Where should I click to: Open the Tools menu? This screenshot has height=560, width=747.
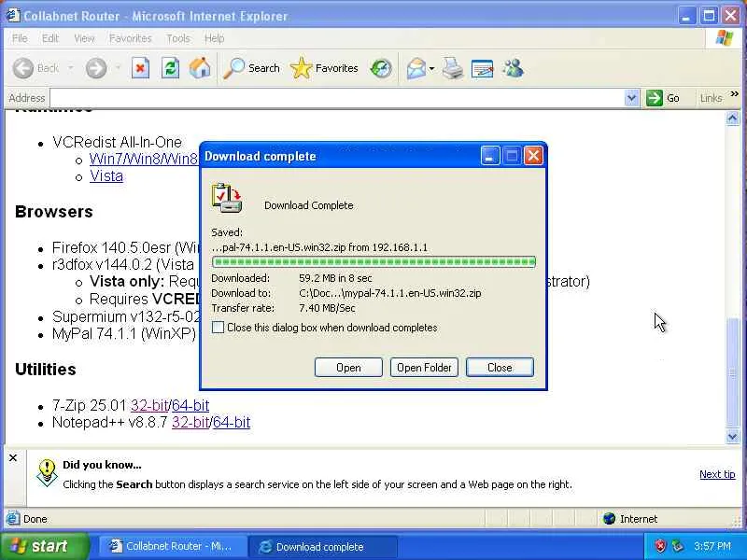click(178, 38)
